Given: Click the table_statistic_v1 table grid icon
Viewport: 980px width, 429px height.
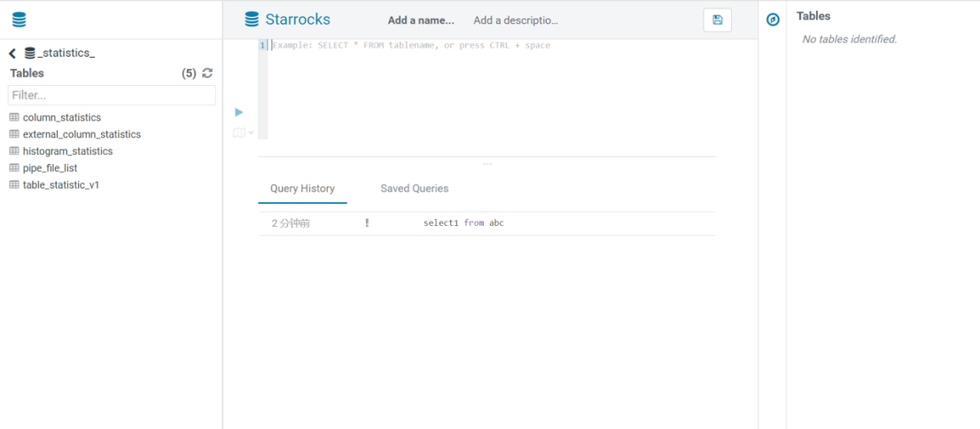Looking at the screenshot, I should (x=14, y=185).
